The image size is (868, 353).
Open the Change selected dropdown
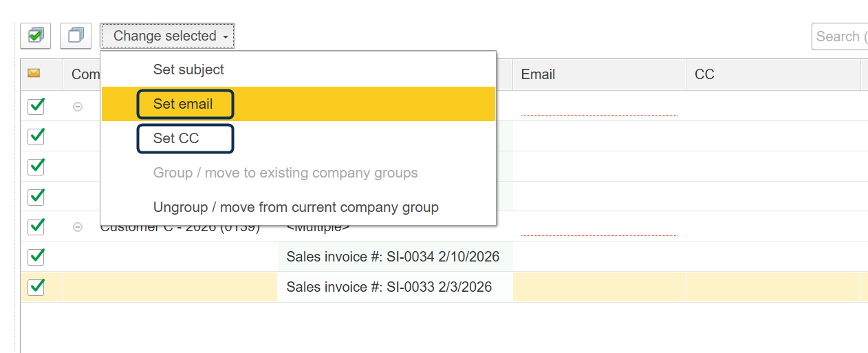tap(167, 36)
